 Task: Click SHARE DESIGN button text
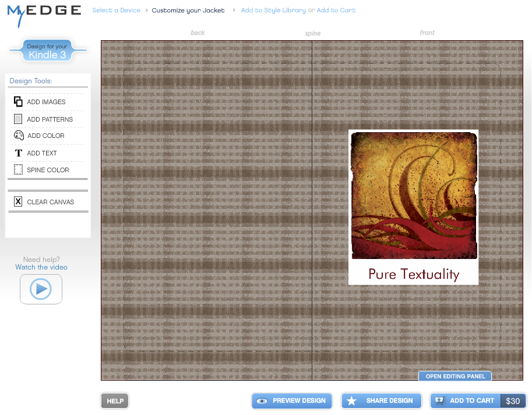coord(389,401)
